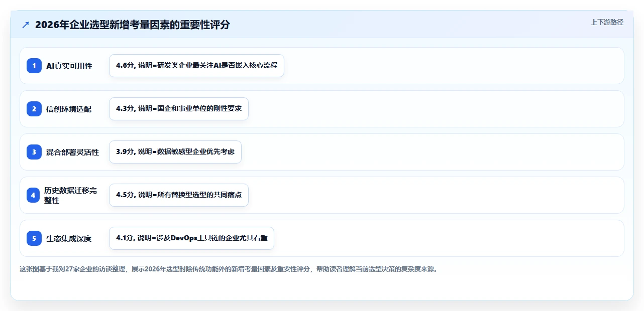Screen dimensions: 644x311
Task: Click the 混合部署灵活性 label
Action: pos(73,152)
